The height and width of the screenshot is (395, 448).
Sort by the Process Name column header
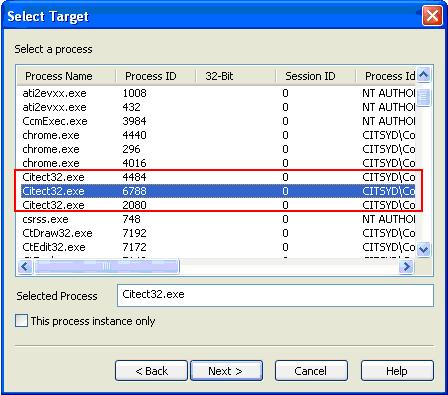(66, 76)
